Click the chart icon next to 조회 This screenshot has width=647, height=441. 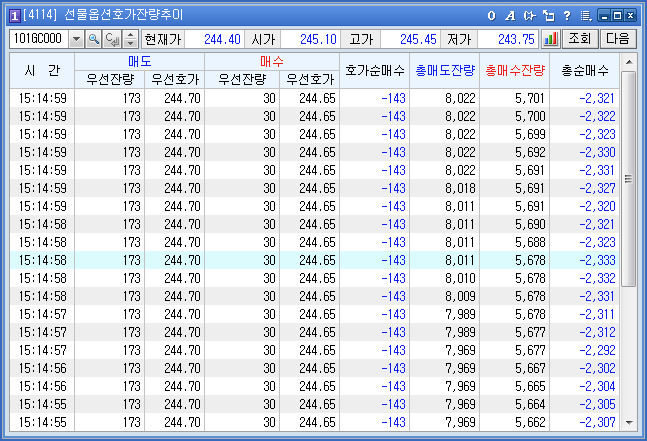550,39
